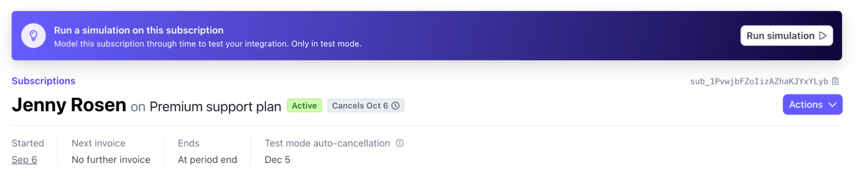Viewport: 868px width, 187px height.
Task: Open the Actions dropdown menu
Action: coord(812,105)
